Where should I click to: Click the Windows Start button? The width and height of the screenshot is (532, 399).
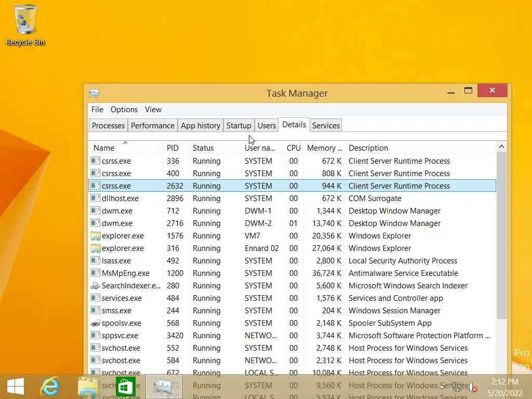15,387
